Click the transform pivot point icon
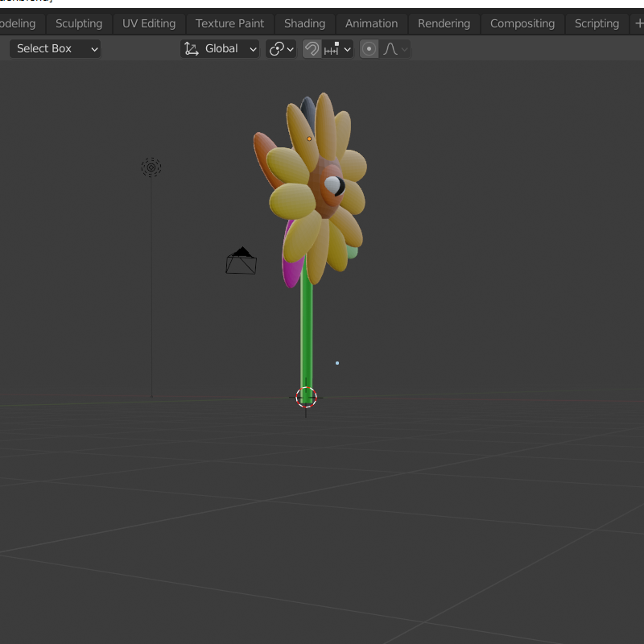 point(275,48)
